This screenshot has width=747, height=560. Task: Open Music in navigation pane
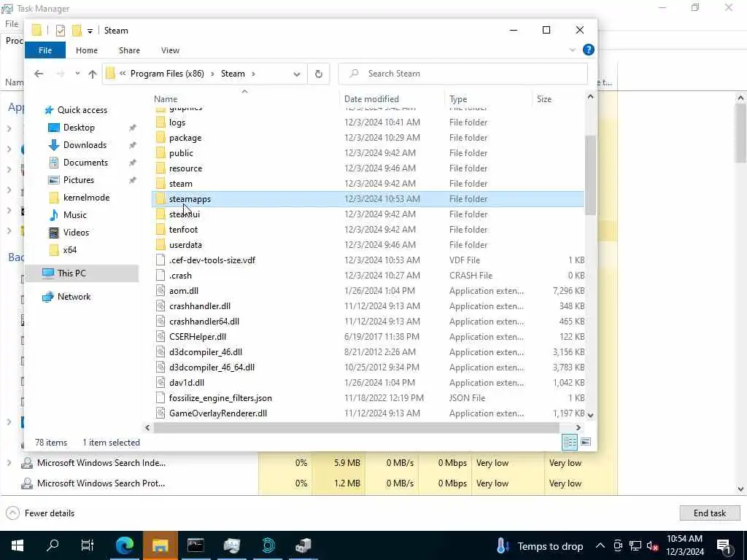(x=75, y=215)
